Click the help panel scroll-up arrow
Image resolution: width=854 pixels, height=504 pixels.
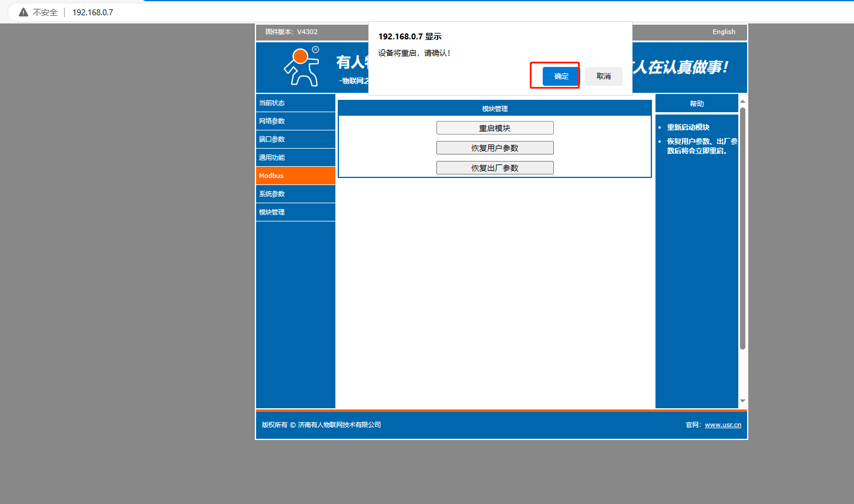click(x=742, y=102)
